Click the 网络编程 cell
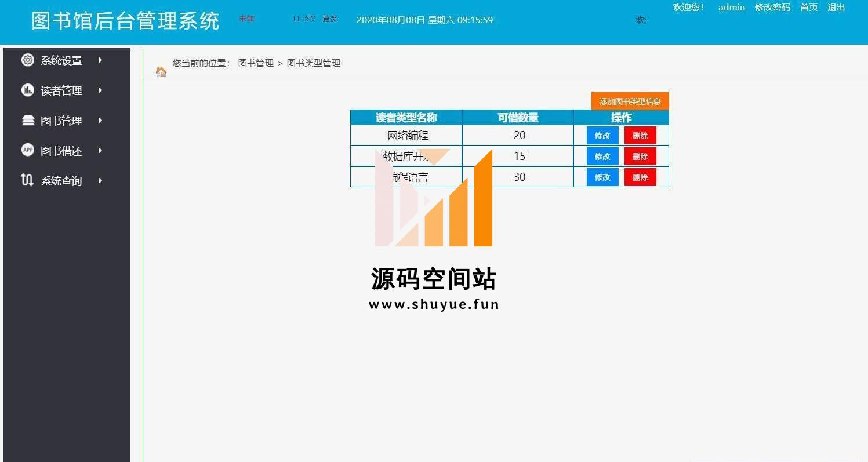 point(406,136)
